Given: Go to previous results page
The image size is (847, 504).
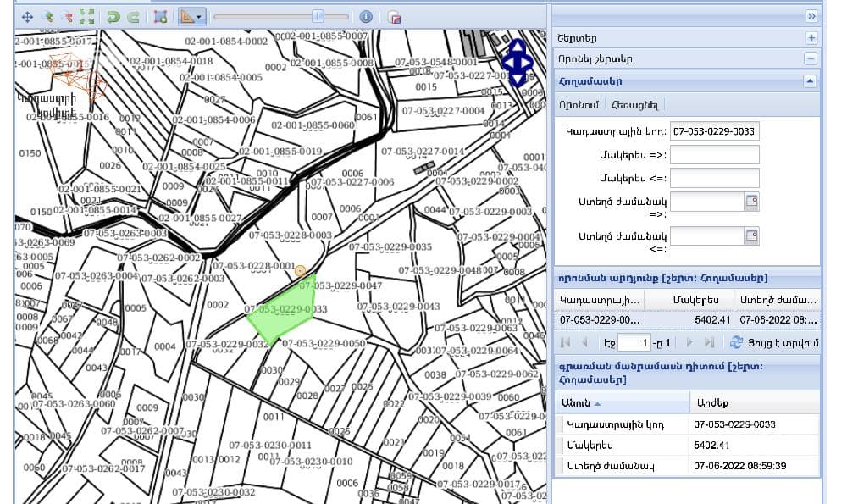Looking at the screenshot, I should click(x=584, y=342).
